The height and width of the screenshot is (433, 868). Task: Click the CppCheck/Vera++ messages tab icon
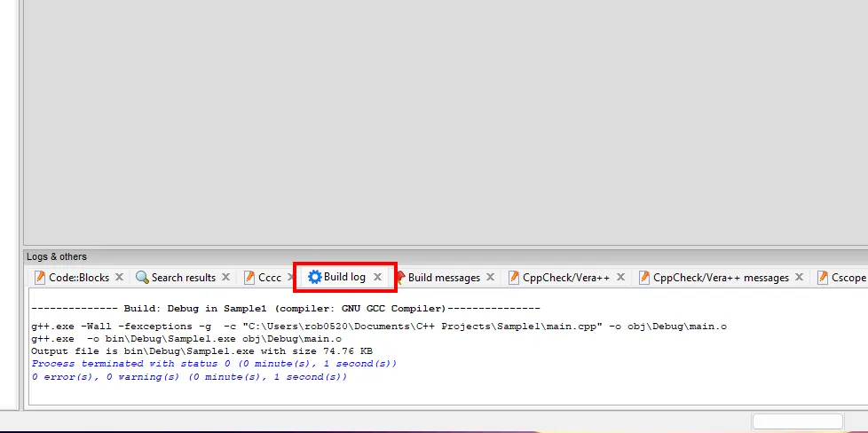(644, 278)
